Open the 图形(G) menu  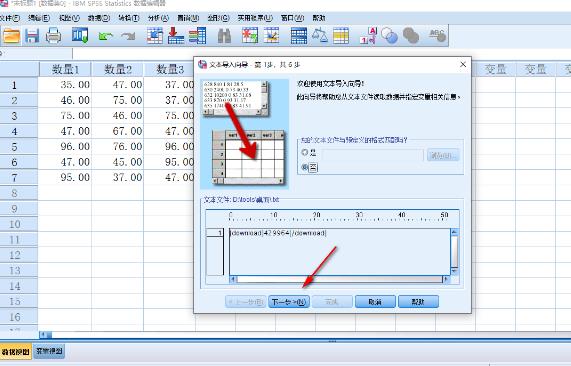click(218, 18)
